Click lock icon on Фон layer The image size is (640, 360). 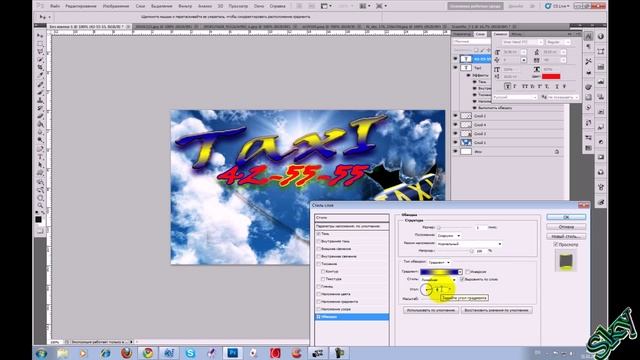tap(557, 151)
